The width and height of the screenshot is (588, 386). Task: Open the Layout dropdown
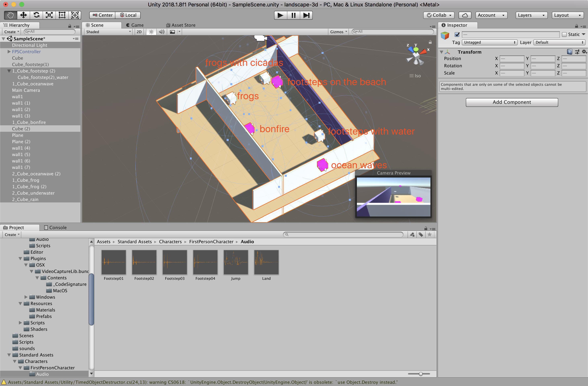[x=568, y=15]
